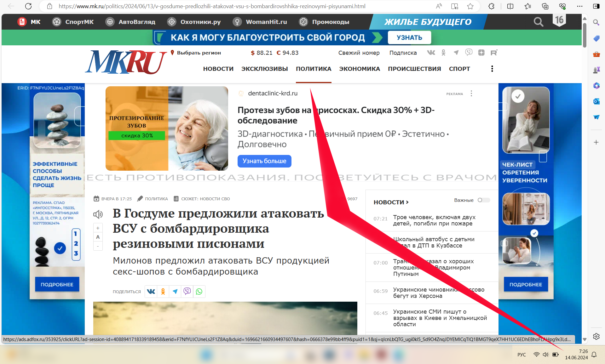The image size is (605, 364).
Task: Open the browser Extensions puzzle icon
Action: (x=491, y=6)
